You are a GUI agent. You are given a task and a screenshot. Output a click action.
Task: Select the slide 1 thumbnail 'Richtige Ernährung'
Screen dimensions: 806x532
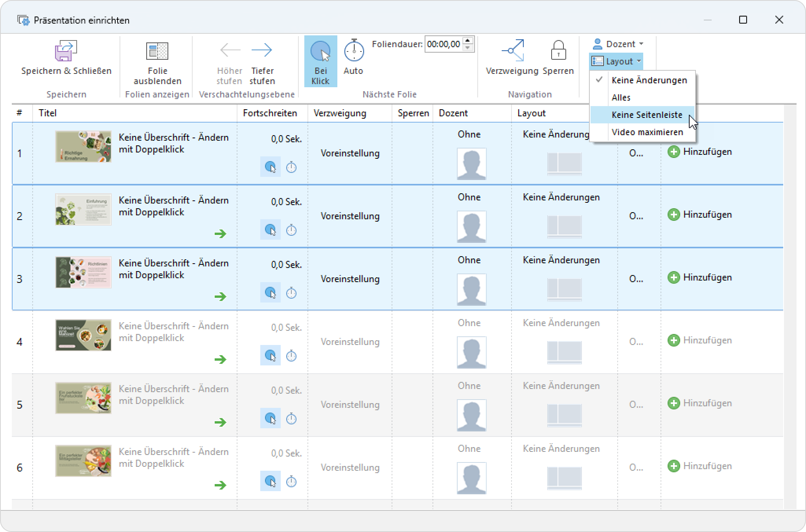(x=83, y=147)
